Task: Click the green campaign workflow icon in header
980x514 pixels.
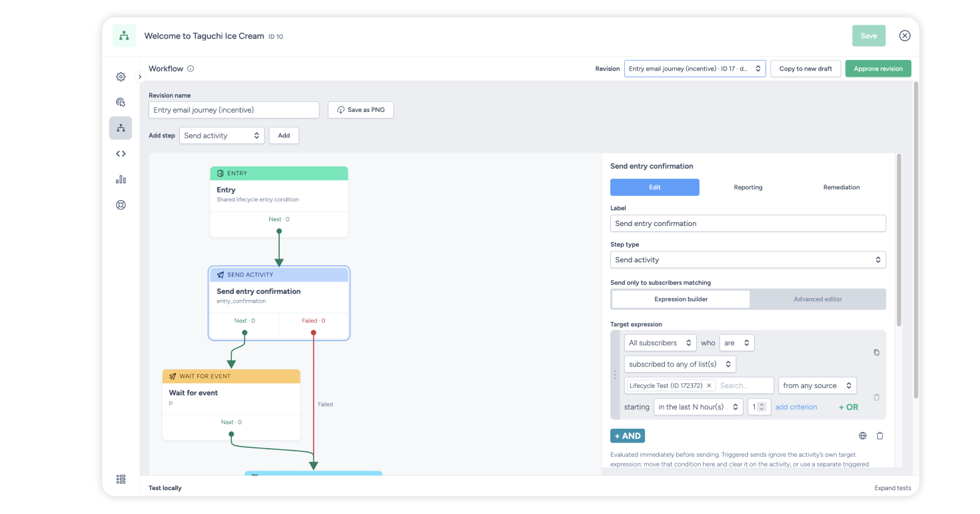Action: [x=124, y=36]
